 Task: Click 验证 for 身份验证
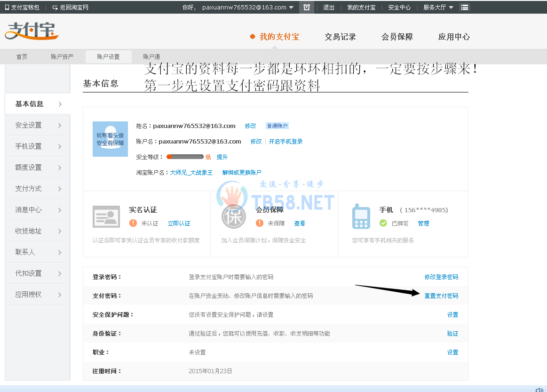[x=453, y=333]
